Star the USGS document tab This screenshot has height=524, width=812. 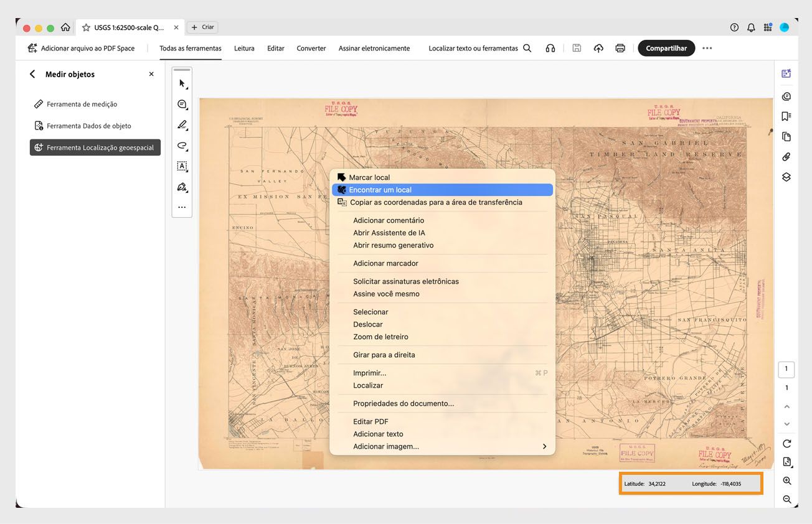[87, 27]
